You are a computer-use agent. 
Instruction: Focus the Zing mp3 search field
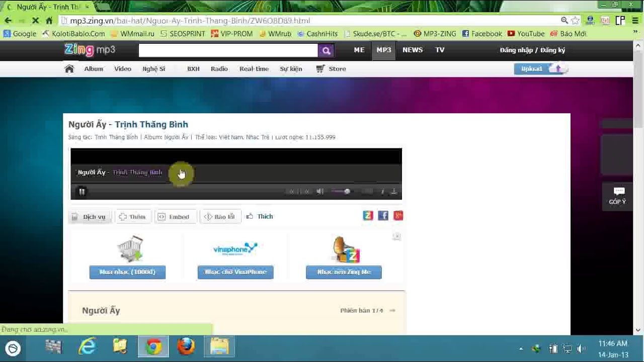click(228, 50)
